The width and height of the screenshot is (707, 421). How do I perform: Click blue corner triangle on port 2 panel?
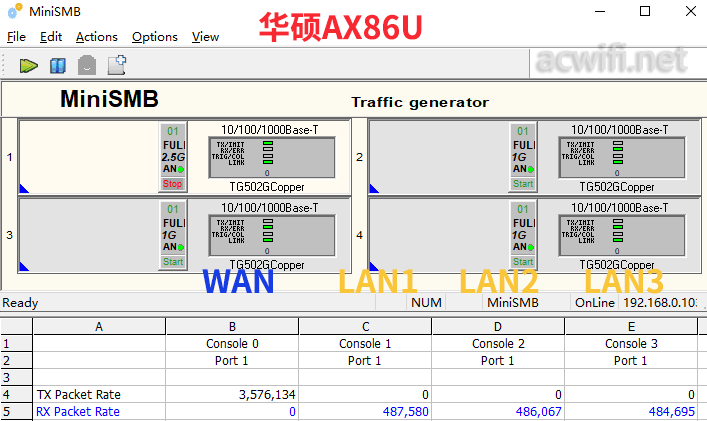(374, 188)
